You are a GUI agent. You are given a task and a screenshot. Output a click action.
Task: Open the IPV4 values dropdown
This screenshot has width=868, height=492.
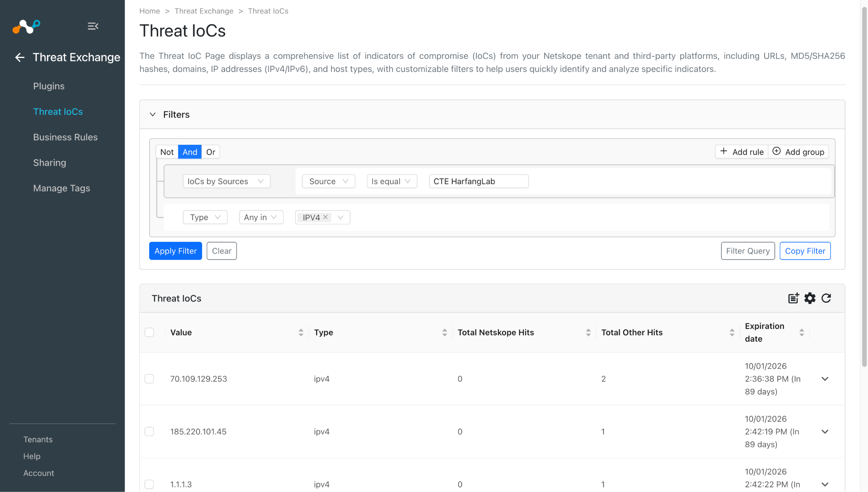[x=340, y=217]
